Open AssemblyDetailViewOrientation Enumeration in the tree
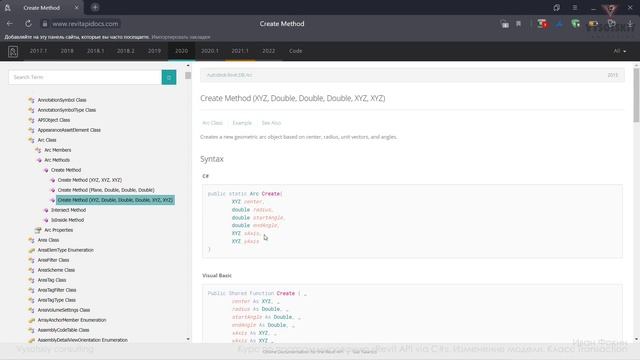Screen dimensions: 640x360 point(82,340)
